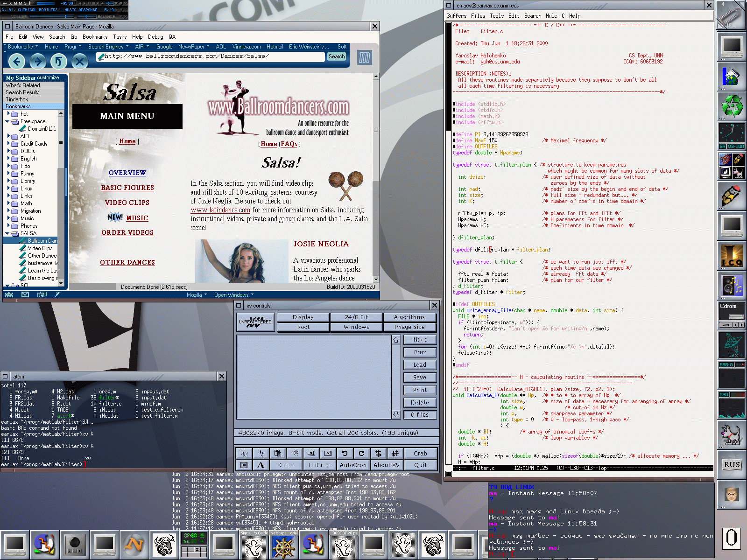Click XV copy selection icon
747x560 pixels.
point(244,453)
